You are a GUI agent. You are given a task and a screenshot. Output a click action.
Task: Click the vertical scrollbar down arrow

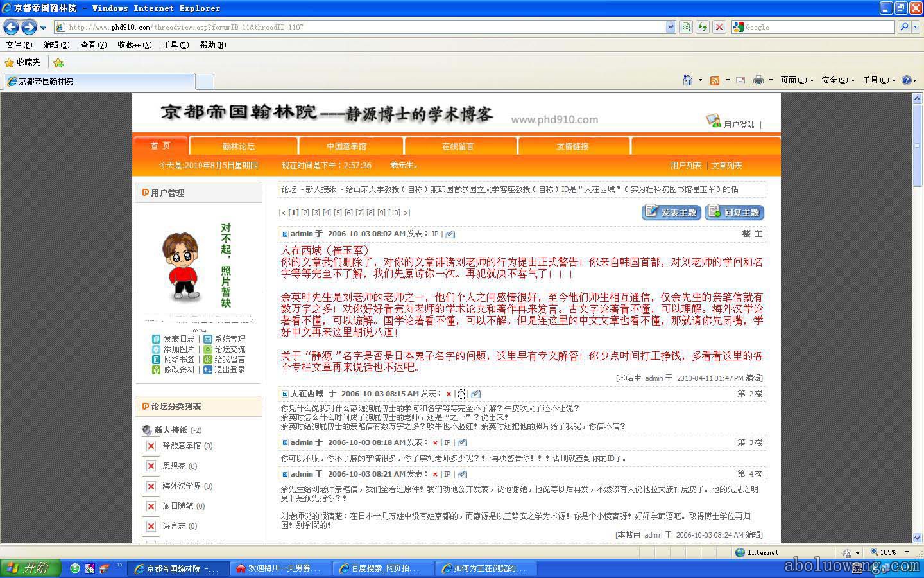click(917, 538)
